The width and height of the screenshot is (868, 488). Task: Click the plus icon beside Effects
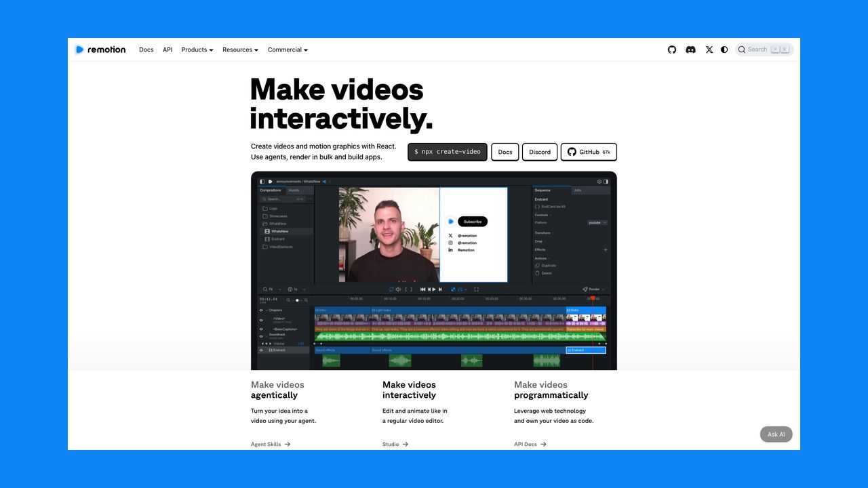606,249
